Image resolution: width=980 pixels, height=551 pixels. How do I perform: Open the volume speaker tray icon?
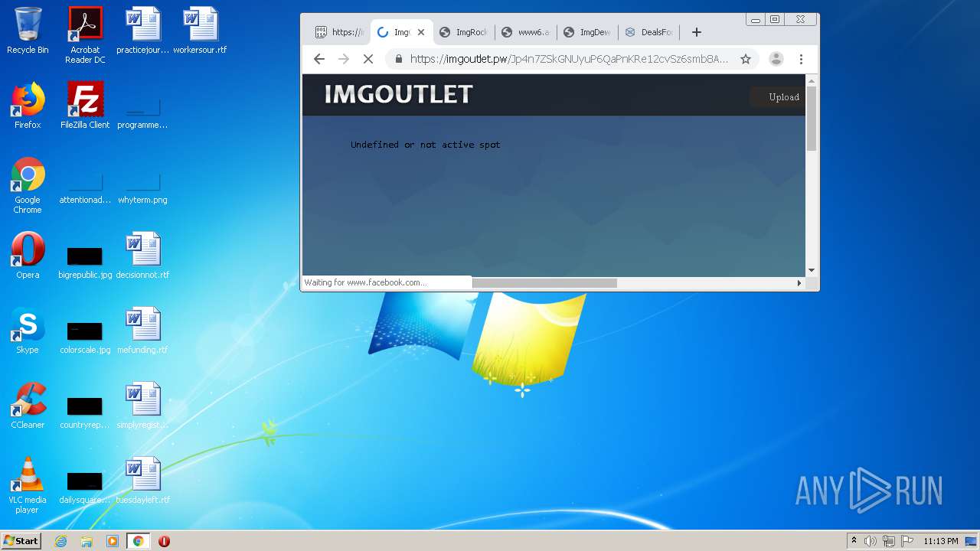(871, 541)
